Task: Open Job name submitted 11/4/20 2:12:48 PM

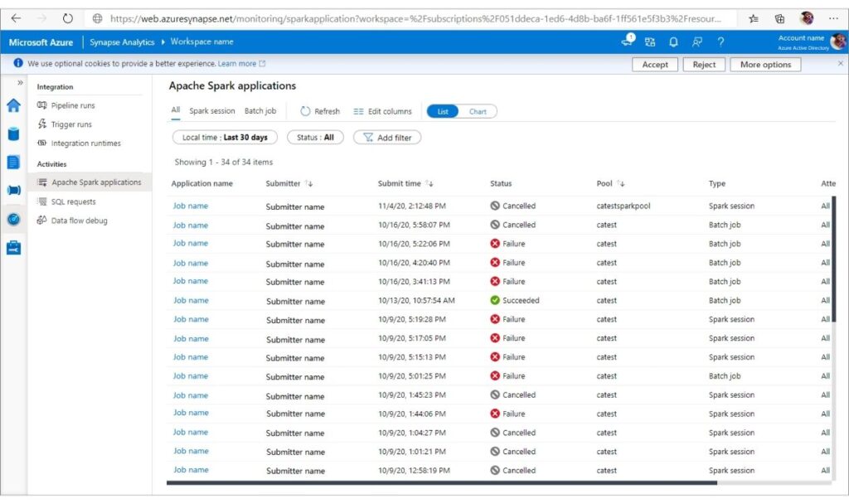Action: pyautogui.click(x=191, y=206)
